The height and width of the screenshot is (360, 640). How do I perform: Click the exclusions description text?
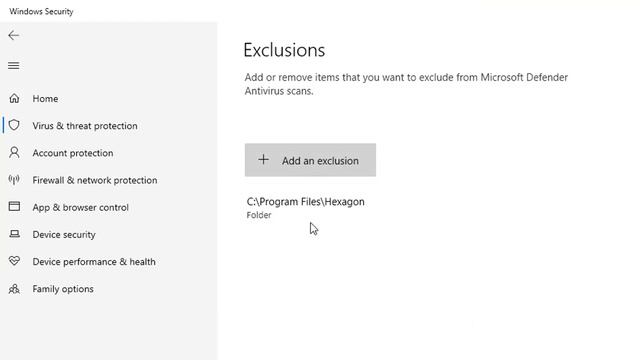coord(406,84)
